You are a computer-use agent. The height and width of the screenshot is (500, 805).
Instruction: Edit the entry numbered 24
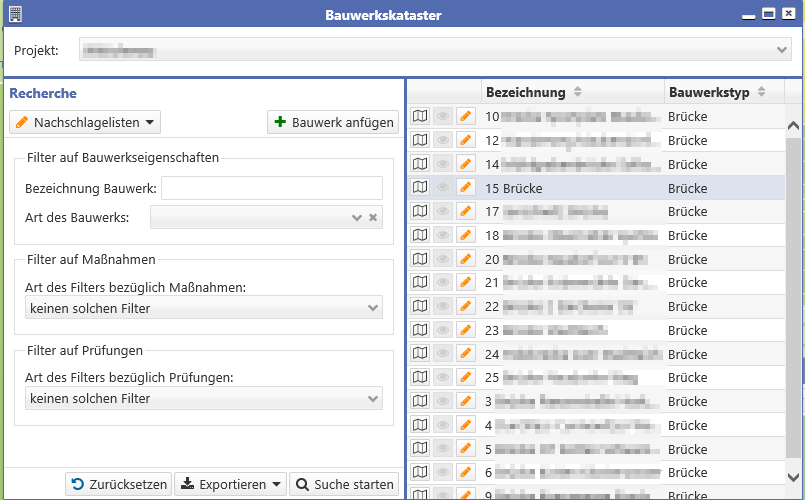[465, 353]
